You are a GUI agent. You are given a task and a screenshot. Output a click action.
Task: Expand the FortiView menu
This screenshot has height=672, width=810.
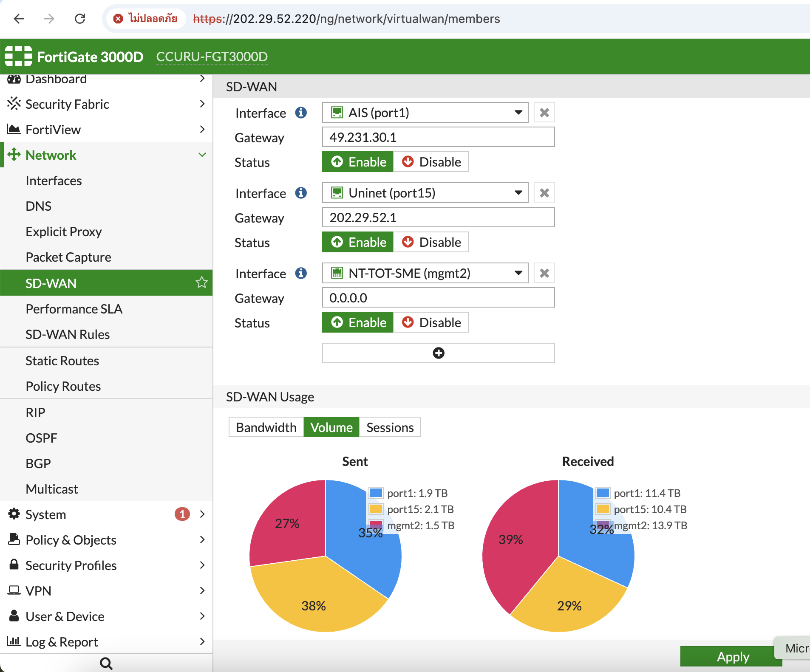(202, 129)
